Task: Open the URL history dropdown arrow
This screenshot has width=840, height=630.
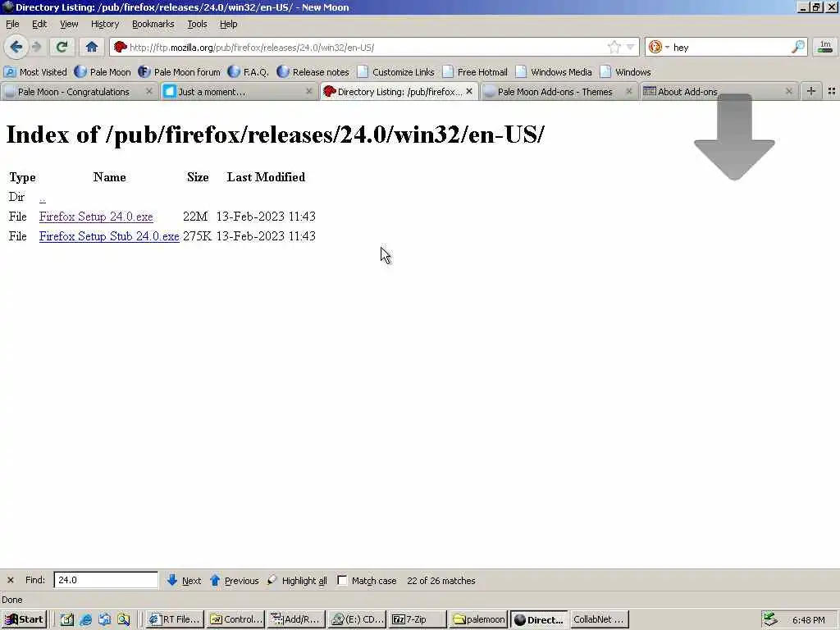Action: (631, 47)
